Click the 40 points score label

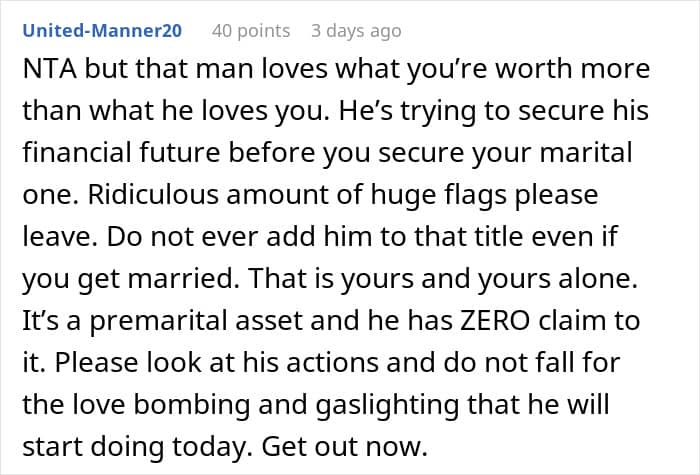point(251,31)
